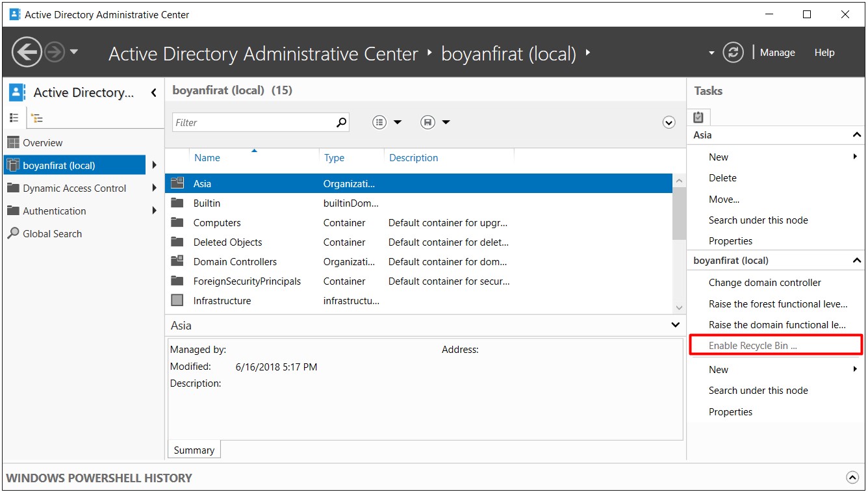This screenshot has width=868, height=492.
Task: Select the Infrastructure row
Action: [x=419, y=301]
